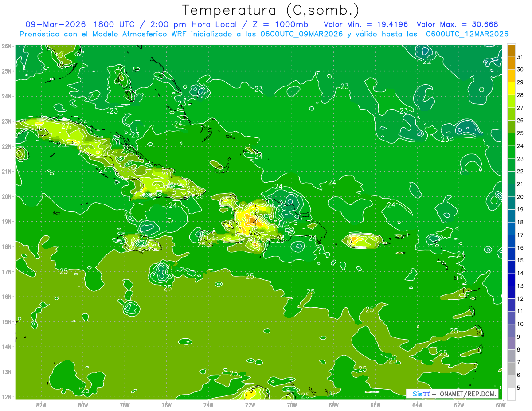Viewport: 532px width, 411px height.
Task: Click the '12N' latitude axis label
Action: [7, 397]
